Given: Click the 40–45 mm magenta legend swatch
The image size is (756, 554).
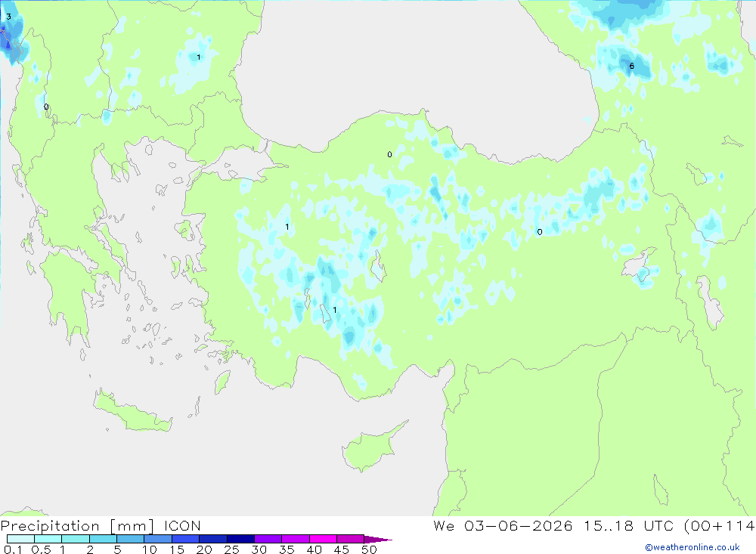Looking at the screenshot, I should tap(323, 539).
